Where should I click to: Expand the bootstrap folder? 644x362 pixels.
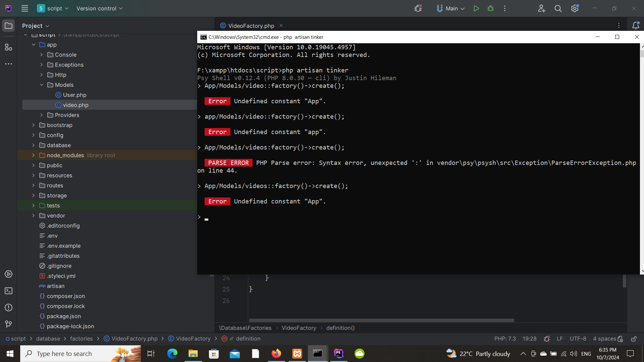click(34, 125)
